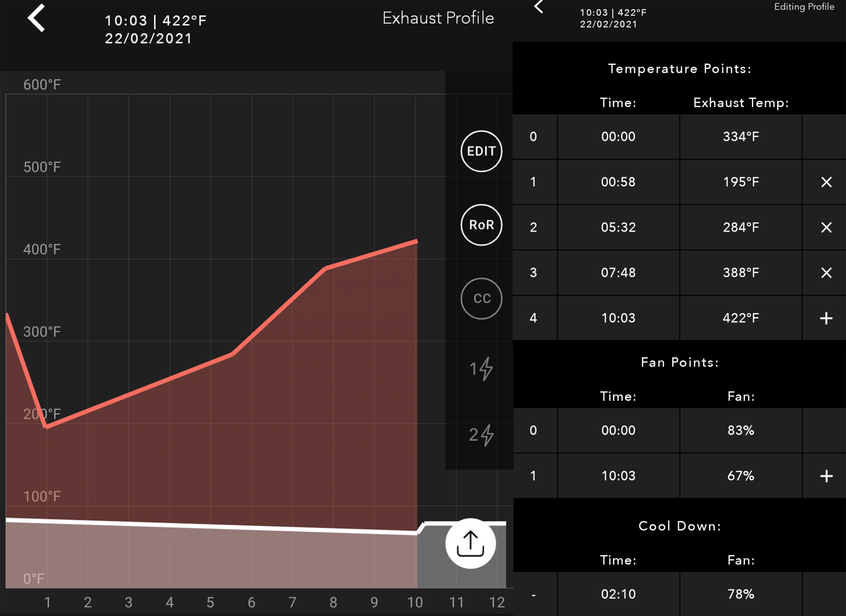The image size is (846, 616).
Task: Tap the back arrow on Exhaust Profile
Action: (37, 18)
